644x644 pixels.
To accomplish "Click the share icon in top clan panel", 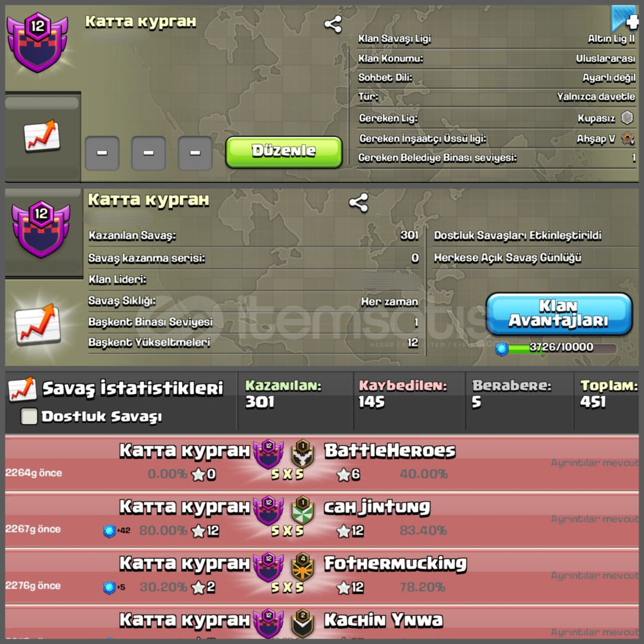I will click(x=333, y=24).
